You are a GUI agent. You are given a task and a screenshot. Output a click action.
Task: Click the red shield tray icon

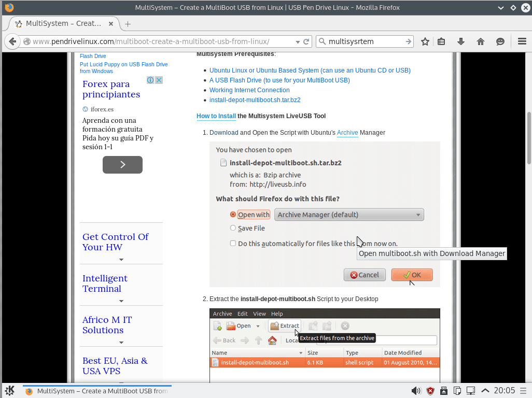430,391
